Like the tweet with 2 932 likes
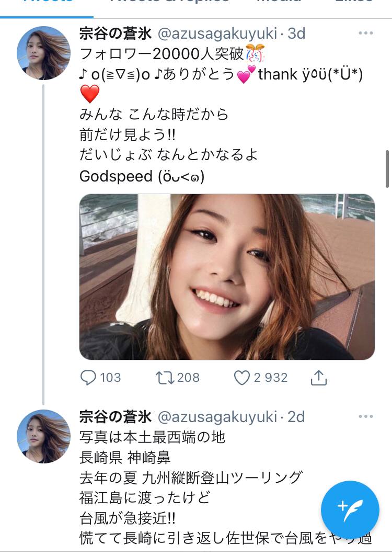 (241, 378)
